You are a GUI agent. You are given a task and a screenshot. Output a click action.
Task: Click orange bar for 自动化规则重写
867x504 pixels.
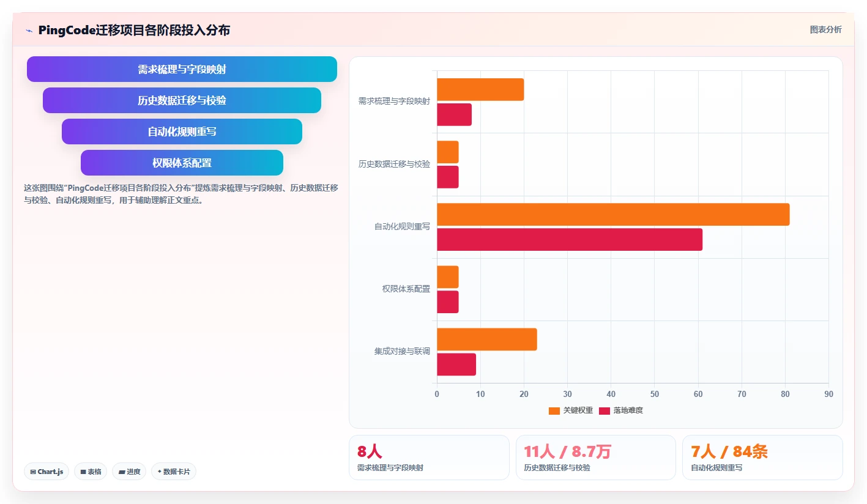[613, 215]
